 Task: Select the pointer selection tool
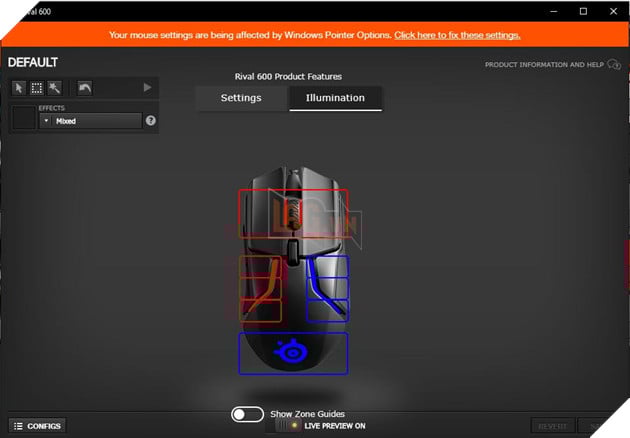[x=18, y=88]
